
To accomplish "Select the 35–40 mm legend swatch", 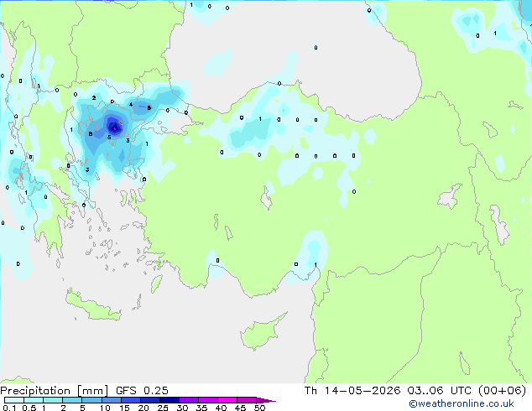I will [x=207, y=400].
